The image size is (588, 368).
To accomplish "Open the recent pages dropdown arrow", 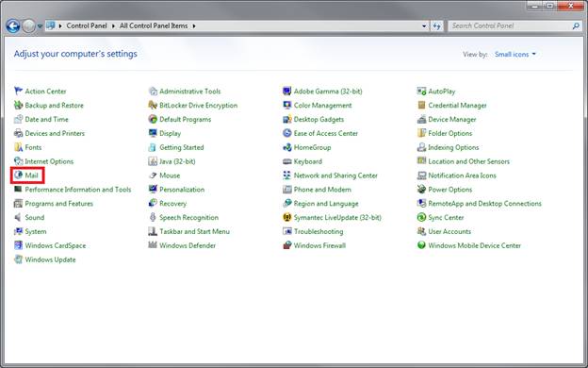I will (x=40, y=26).
